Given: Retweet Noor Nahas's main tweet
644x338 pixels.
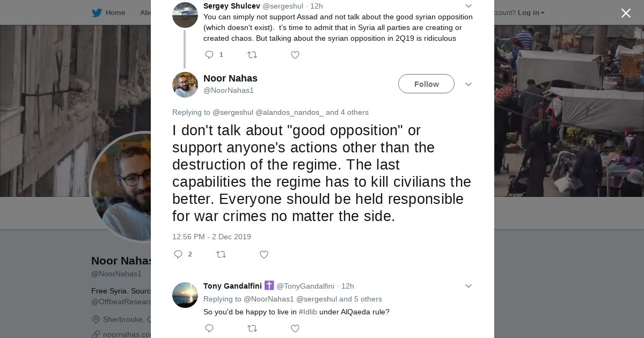Looking at the screenshot, I should click(221, 254).
